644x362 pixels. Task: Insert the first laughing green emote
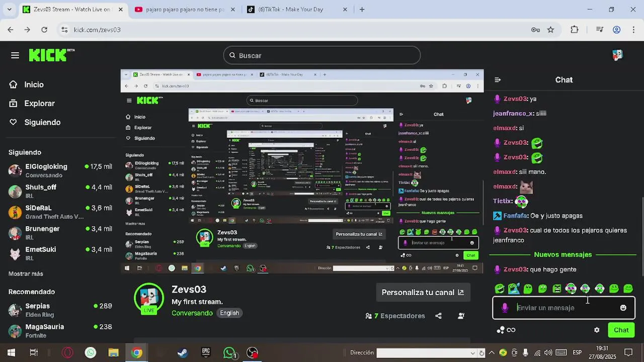click(x=499, y=289)
